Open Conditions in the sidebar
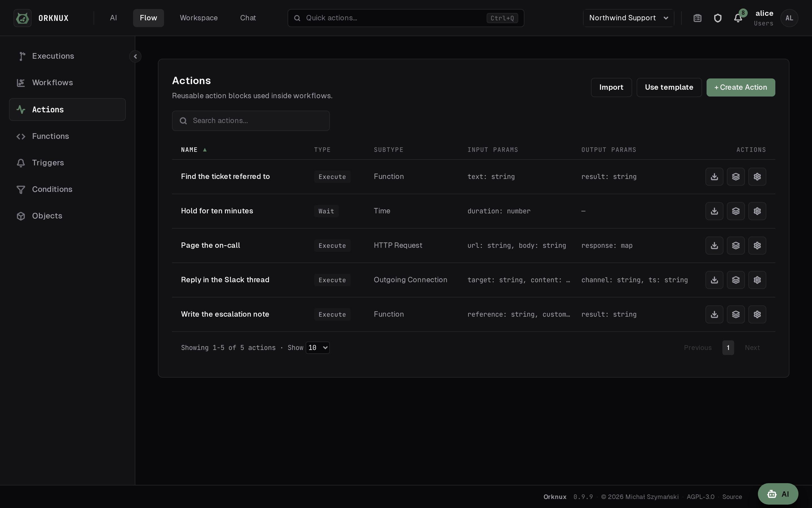Image resolution: width=812 pixels, height=508 pixels. pos(67,189)
